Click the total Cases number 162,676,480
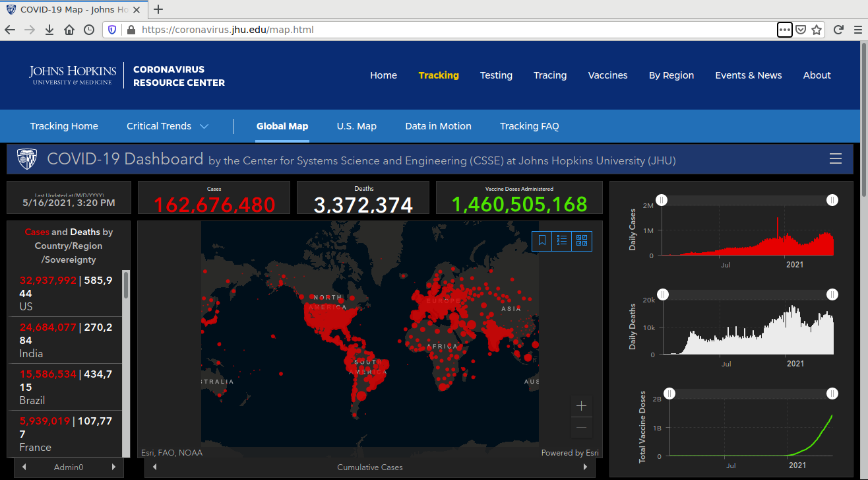The image size is (868, 480). (x=214, y=204)
